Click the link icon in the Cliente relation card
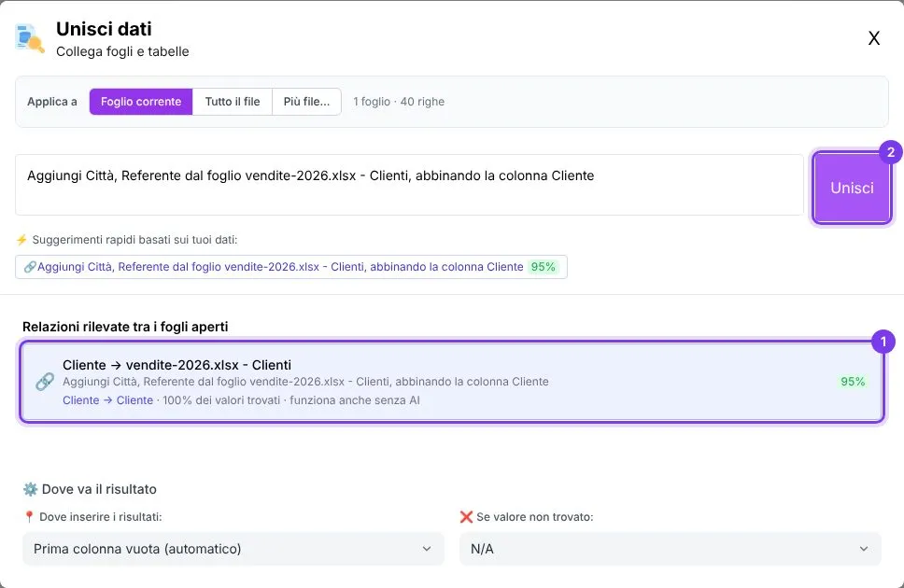 tap(45, 382)
